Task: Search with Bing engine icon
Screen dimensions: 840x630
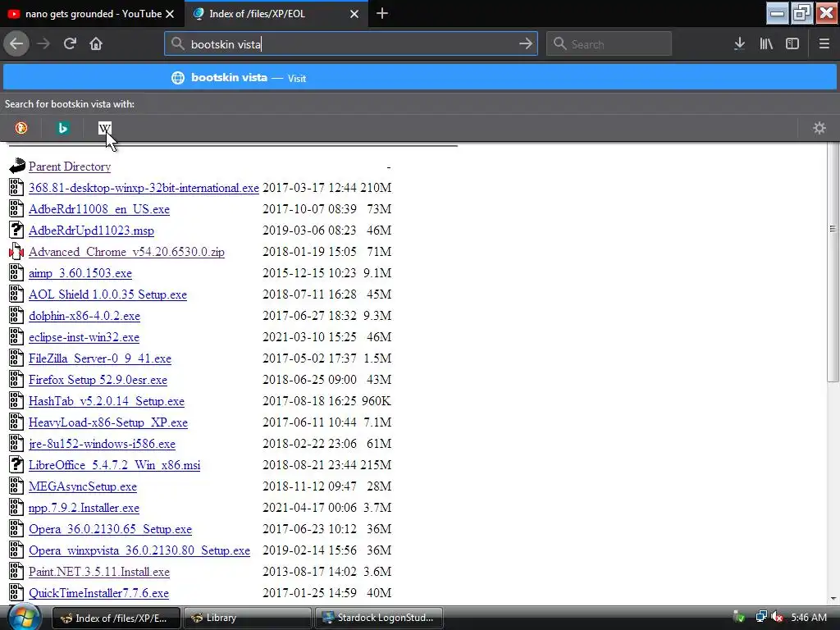Action: point(62,128)
